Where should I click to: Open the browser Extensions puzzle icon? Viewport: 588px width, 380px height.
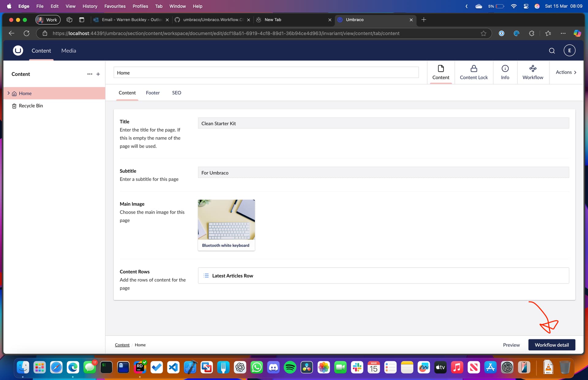[532, 33]
